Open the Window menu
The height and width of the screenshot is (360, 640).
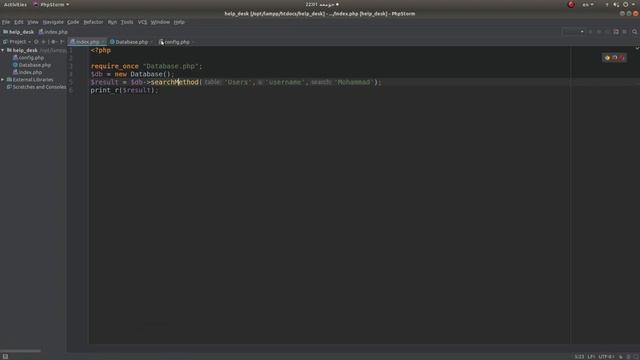160,22
